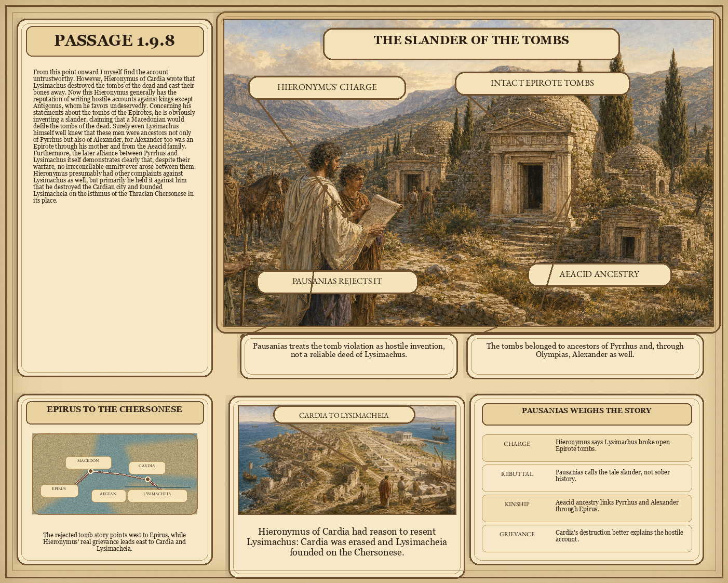Click the CARDIA TO LYSIMACHEIA label
Image resolution: width=728 pixels, height=583 pixels.
[x=344, y=415]
